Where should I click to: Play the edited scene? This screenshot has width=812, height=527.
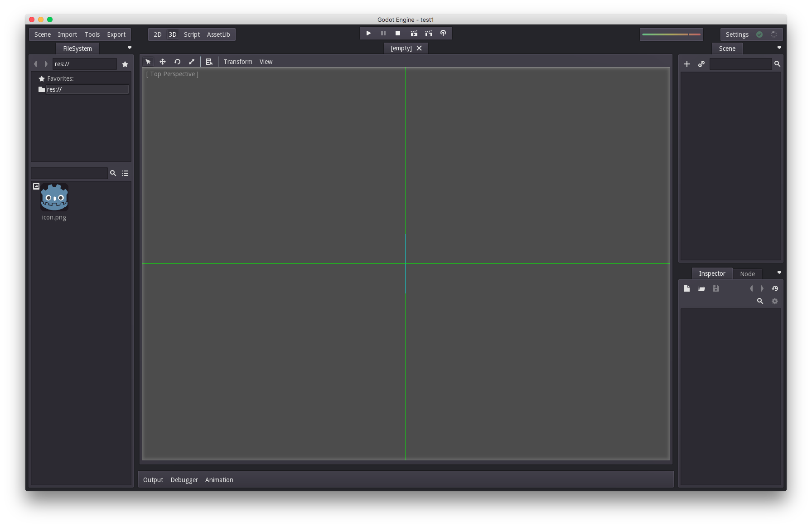pyautogui.click(x=414, y=34)
